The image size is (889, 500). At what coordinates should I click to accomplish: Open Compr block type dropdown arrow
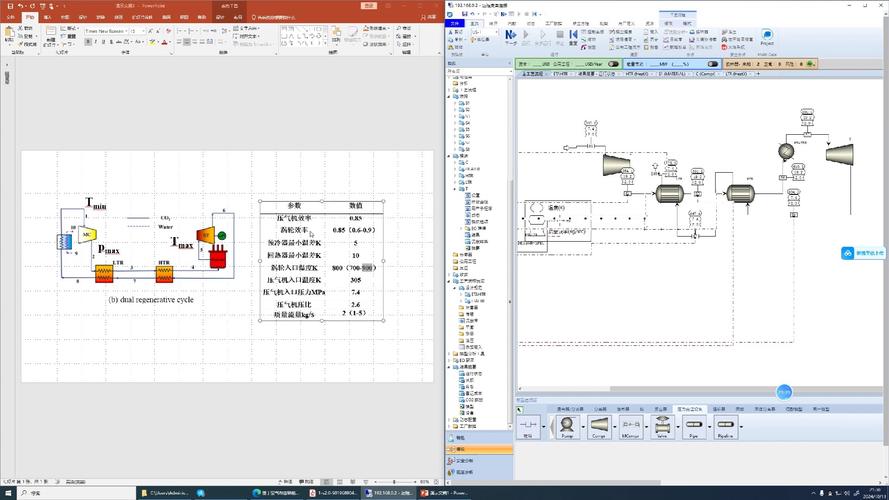click(x=615, y=426)
